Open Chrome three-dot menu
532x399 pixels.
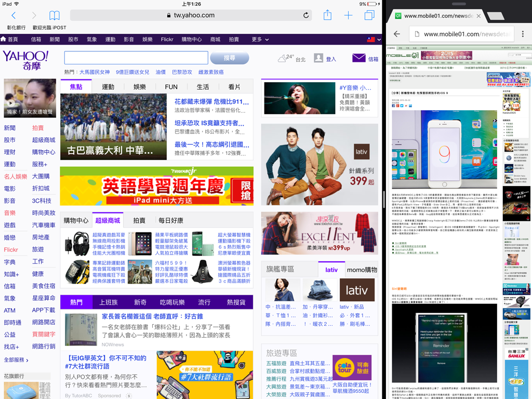(523, 34)
